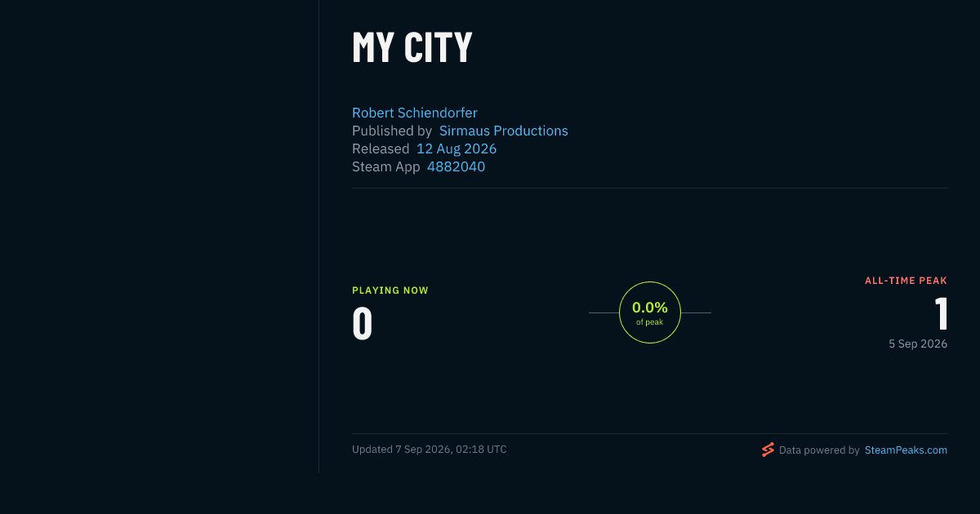Click the ALL-TIME PEAK label

click(x=906, y=281)
